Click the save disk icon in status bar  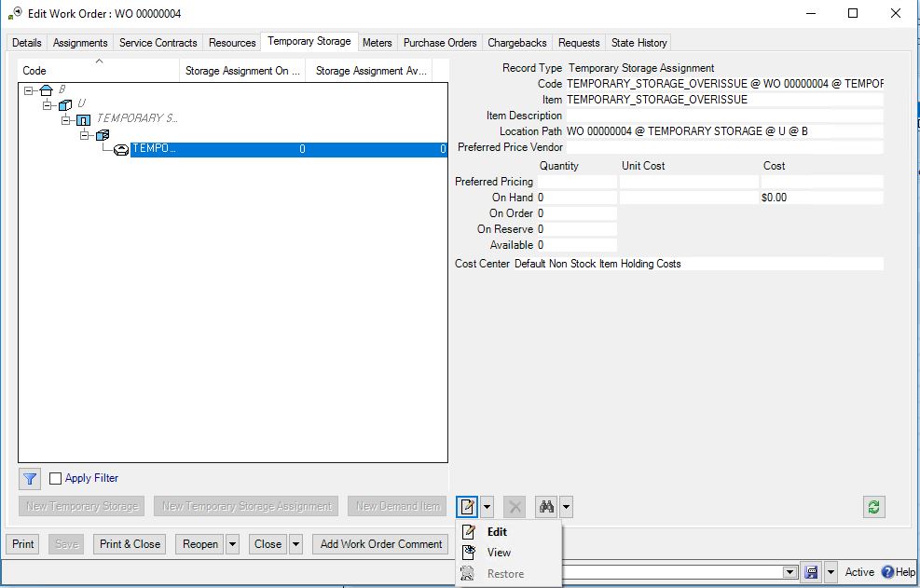[811, 571]
